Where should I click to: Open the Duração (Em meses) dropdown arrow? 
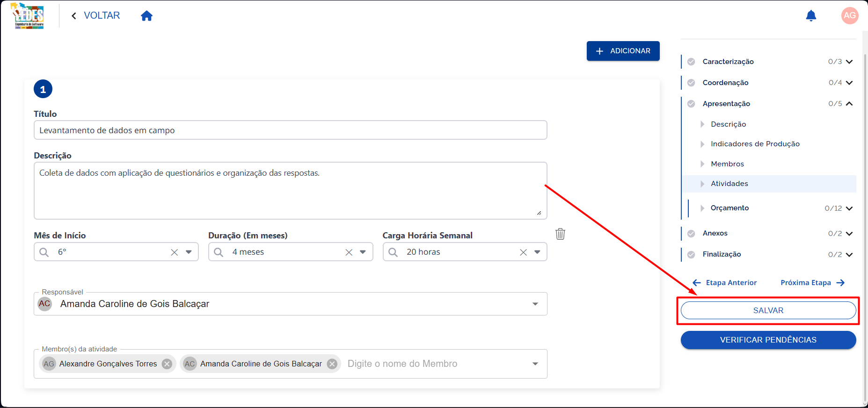pyautogui.click(x=363, y=252)
